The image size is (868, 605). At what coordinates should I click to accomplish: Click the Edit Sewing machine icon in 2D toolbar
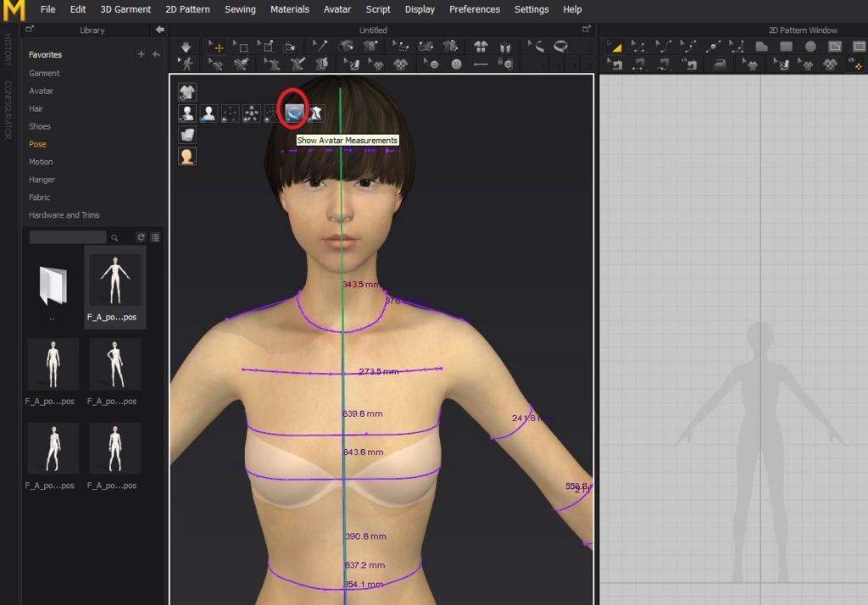click(615, 64)
